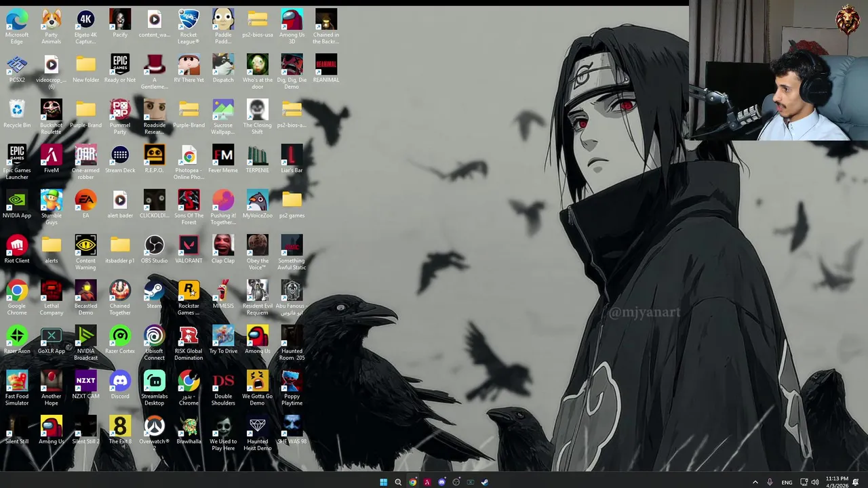868x488 pixels.
Task: Click the Discord taskbar icon
Action: (x=441, y=482)
